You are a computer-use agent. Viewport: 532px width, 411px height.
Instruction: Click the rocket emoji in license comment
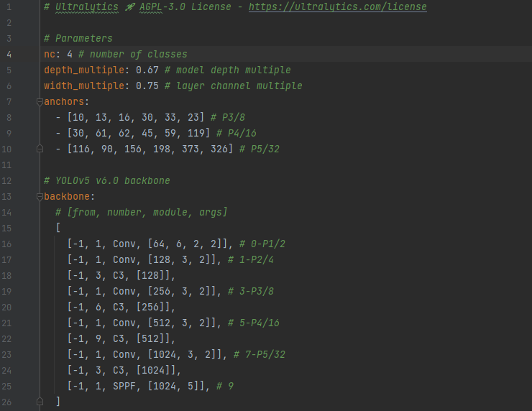pyautogui.click(x=129, y=6)
